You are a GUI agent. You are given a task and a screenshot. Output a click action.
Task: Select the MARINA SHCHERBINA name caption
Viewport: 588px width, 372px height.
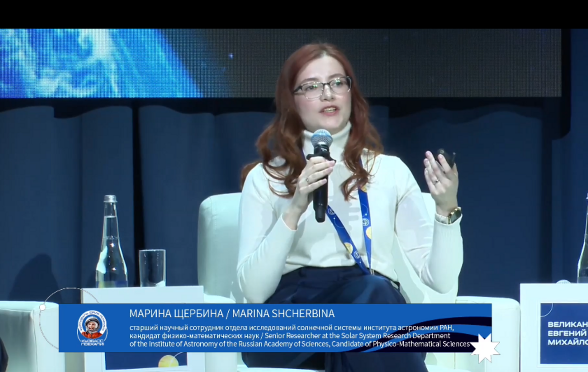232,313
